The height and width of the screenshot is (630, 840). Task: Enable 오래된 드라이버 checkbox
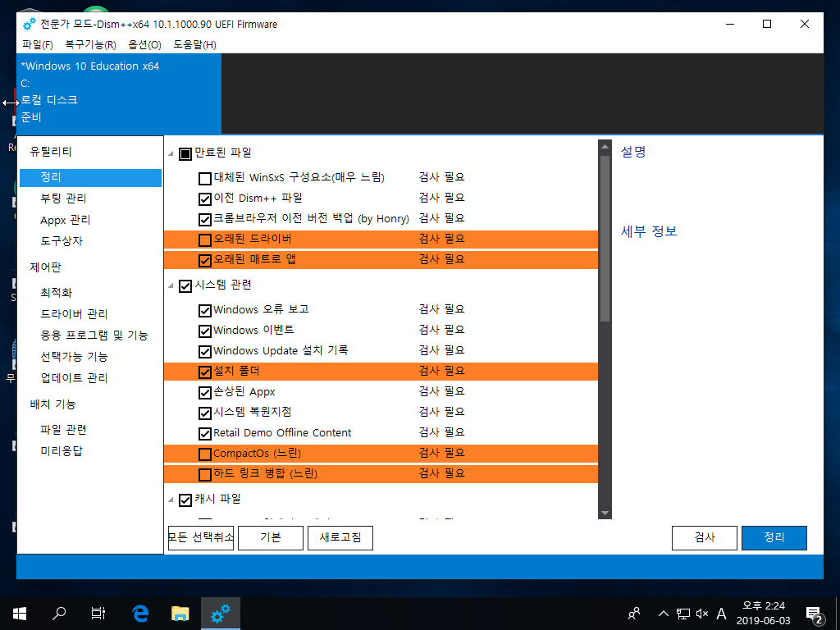pos(204,240)
